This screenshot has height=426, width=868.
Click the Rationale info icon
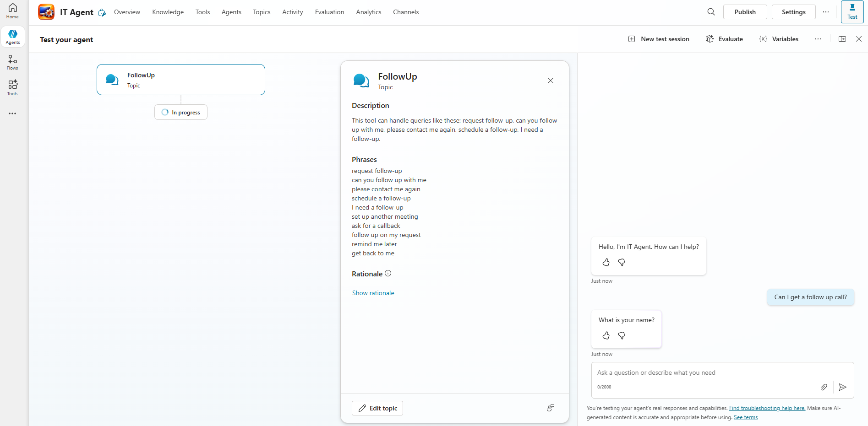[x=388, y=274]
